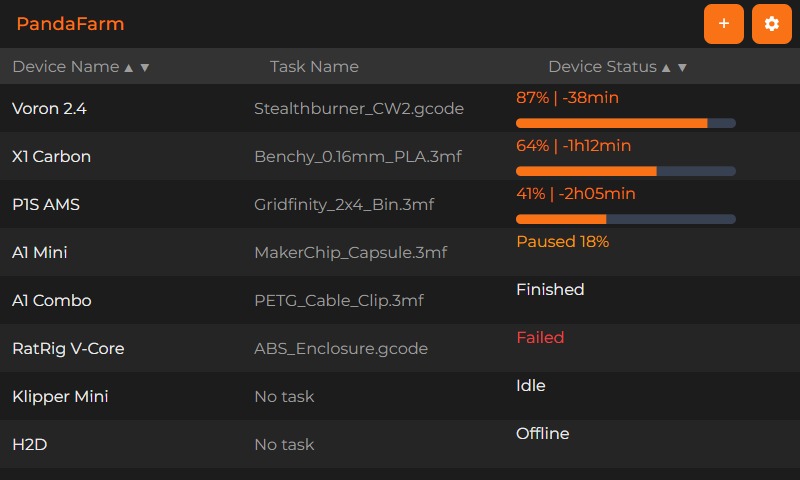Select the Voron 2.4 device row
This screenshot has height=480, width=800.
click(400, 108)
